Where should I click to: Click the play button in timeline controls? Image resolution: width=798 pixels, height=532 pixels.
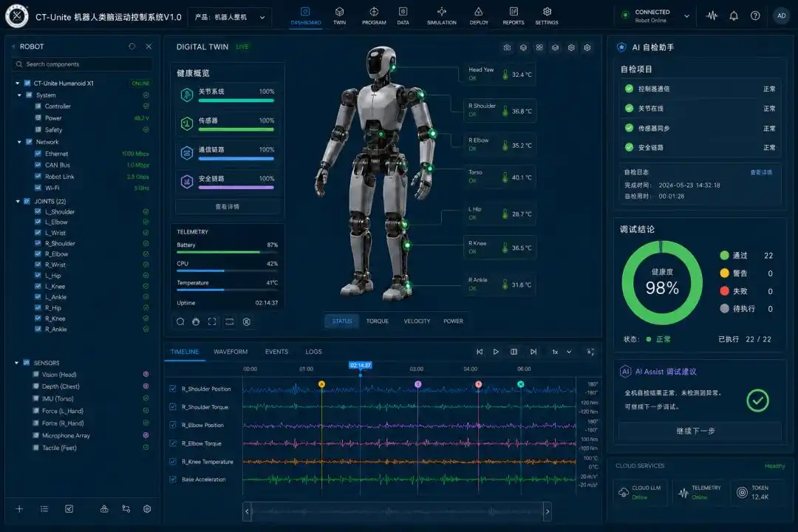(x=496, y=352)
